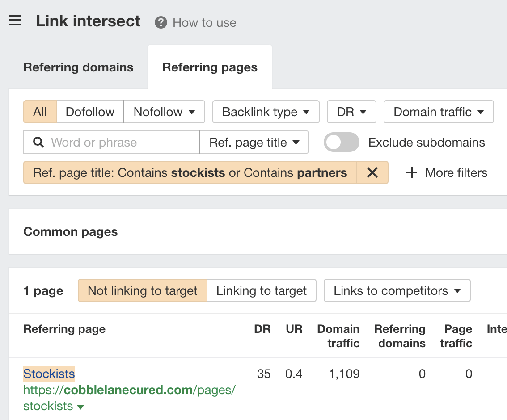Open the Stockists referring page link
Viewport: 507px width, 420px height.
point(49,374)
